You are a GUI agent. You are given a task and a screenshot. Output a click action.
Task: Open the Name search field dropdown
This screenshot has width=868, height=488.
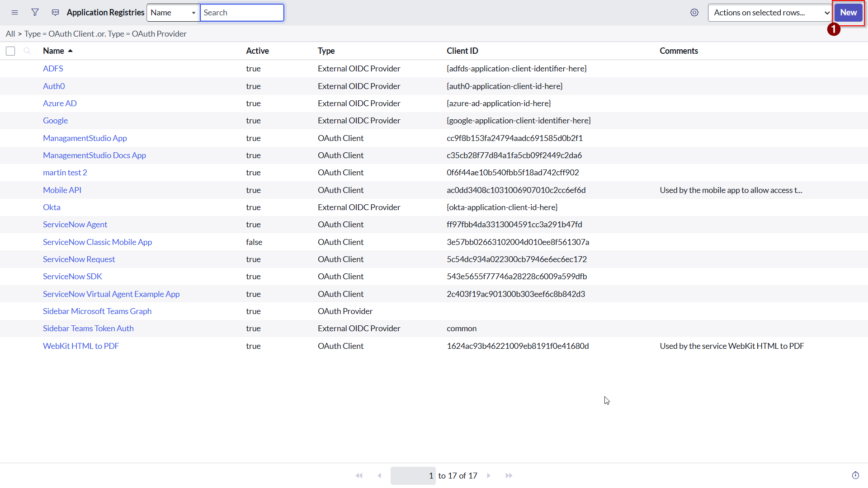tap(173, 13)
